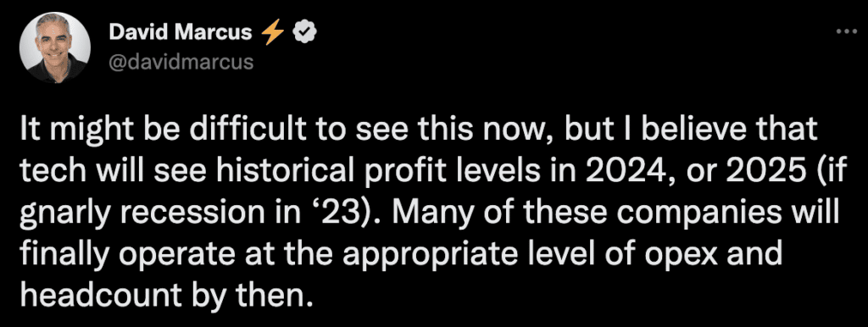This screenshot has width=868, height=327.
Task: Click the lightning bolt emoji beside the name
Action: (272, 34)
